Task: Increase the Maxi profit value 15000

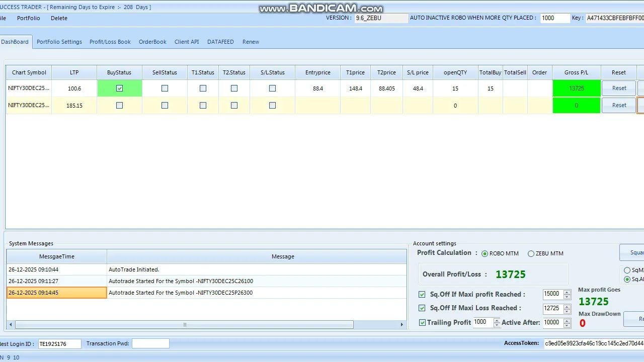Action: [x=567, y=292]
